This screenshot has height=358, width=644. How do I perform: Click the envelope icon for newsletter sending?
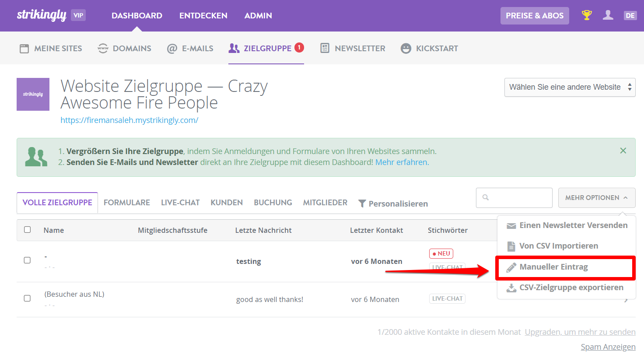tap(511, 226)
